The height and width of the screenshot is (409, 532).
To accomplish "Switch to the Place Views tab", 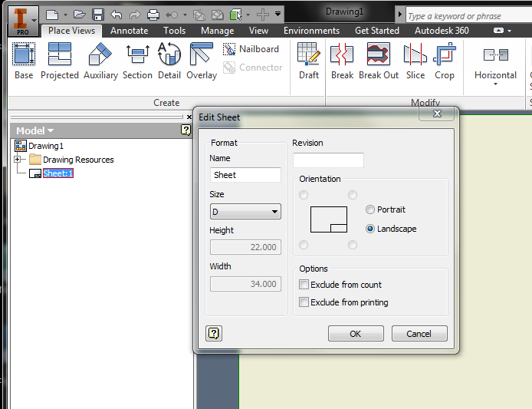I will click(x=71, y=31).
